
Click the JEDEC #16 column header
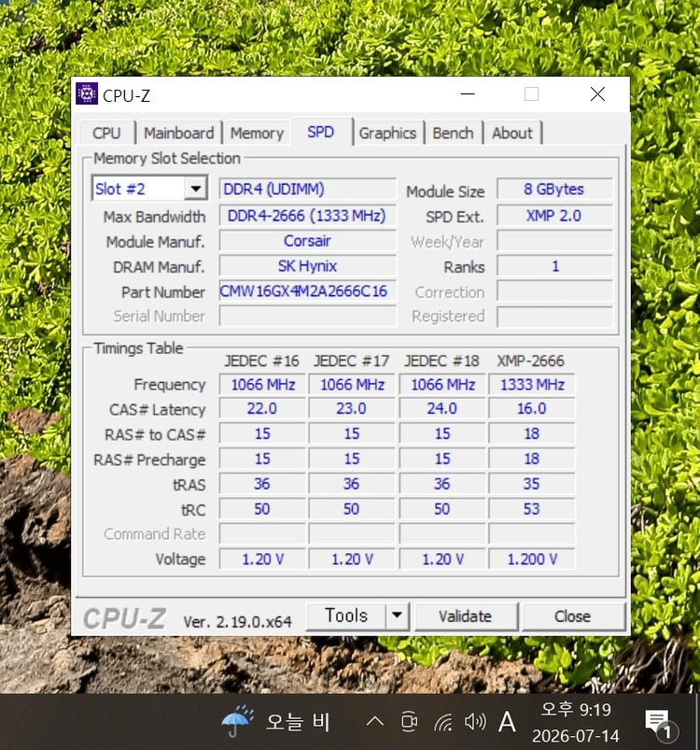(x=262, y=361)
